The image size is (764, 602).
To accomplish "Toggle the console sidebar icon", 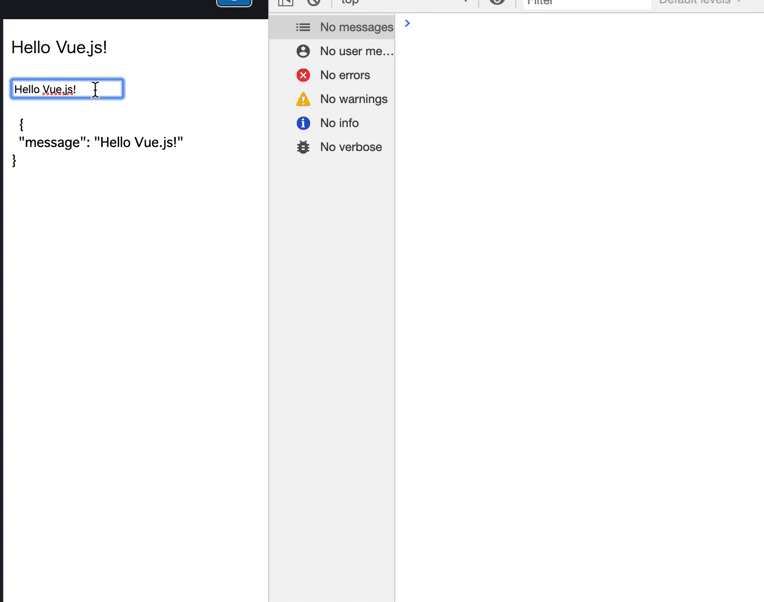I will [x=286, y=2].
